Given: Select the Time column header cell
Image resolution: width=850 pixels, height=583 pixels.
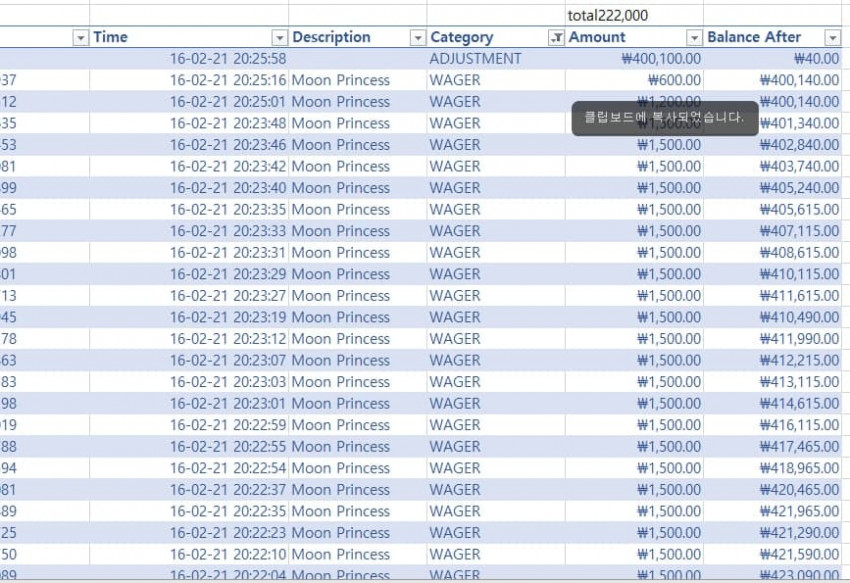Looking at the screenshot, I should coord(189,37).
